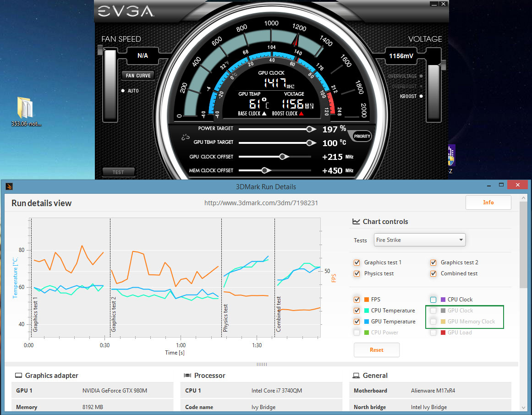Screen dimensions: 532x415
Task: Click the "Physics test" label in the chart
Action: [x=225, y=318]
